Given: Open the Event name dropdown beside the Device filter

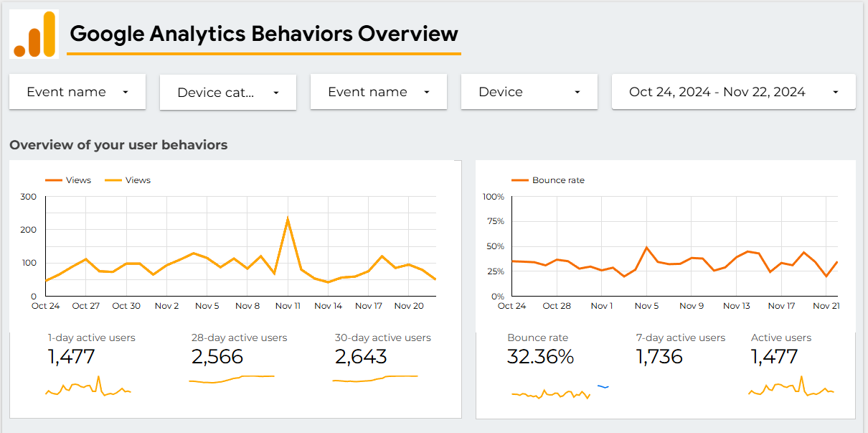Looking at the screenshot, I should [x=379, y=92].
